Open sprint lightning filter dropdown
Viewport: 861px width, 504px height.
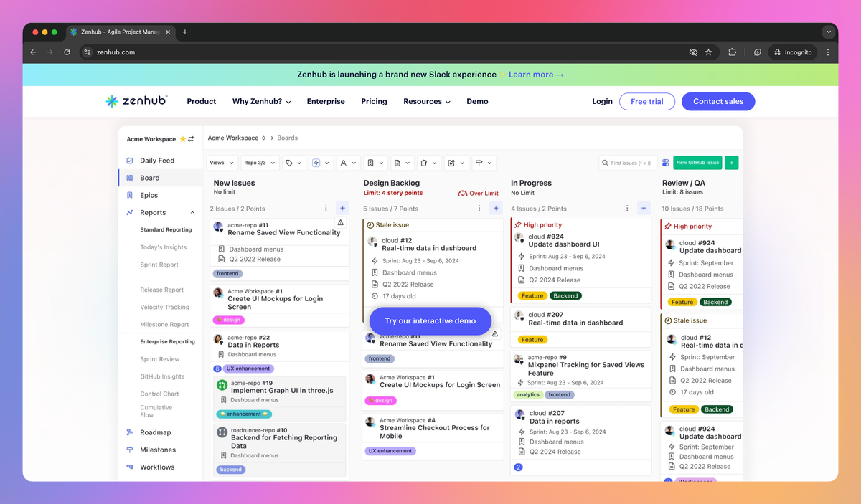click(321, 163)
